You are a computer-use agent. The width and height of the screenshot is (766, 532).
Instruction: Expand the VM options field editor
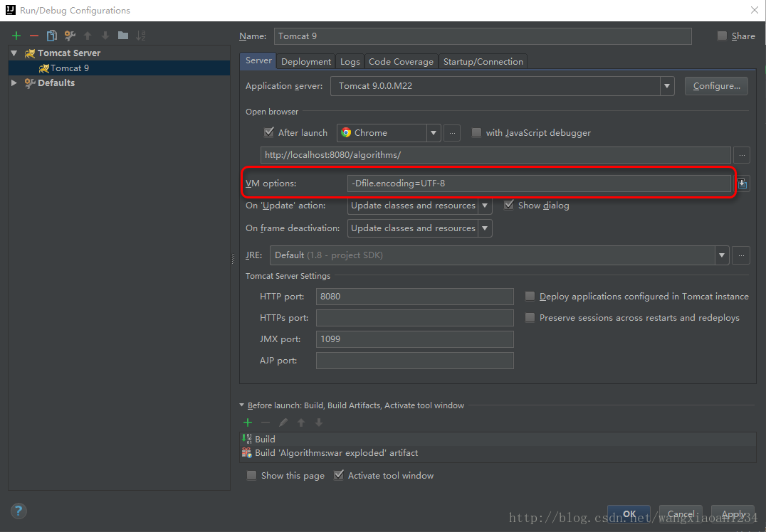[742, 183]
